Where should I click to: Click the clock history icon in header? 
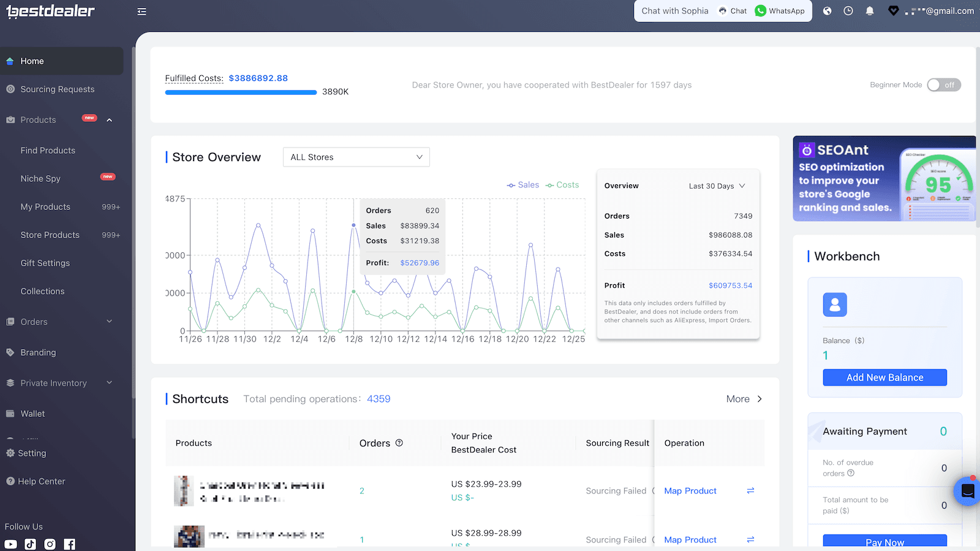tap(848, 11)
